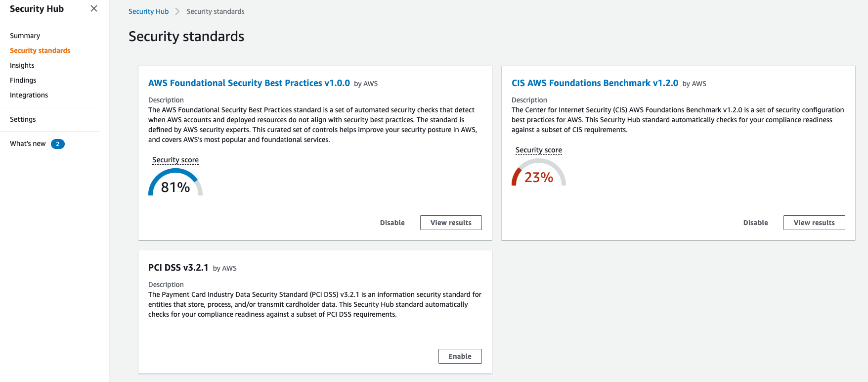
Task: Open Integrations in the sidebar
Action: (x=29, y=95)
